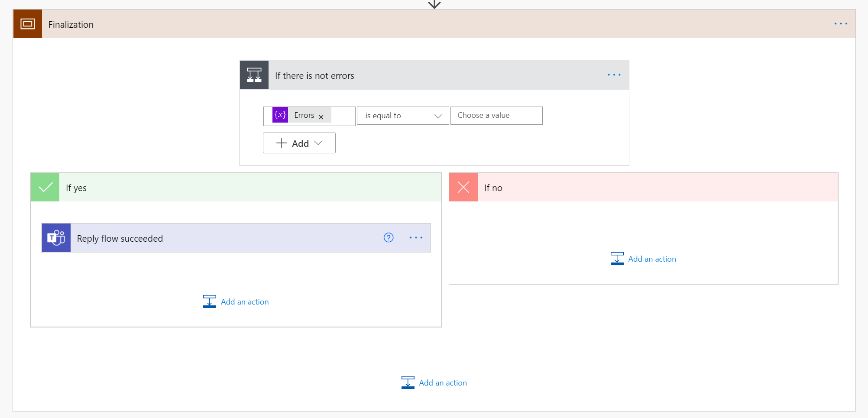Click the condition control icon
This screenshot has width=868, height=418.
coord(254,75)
